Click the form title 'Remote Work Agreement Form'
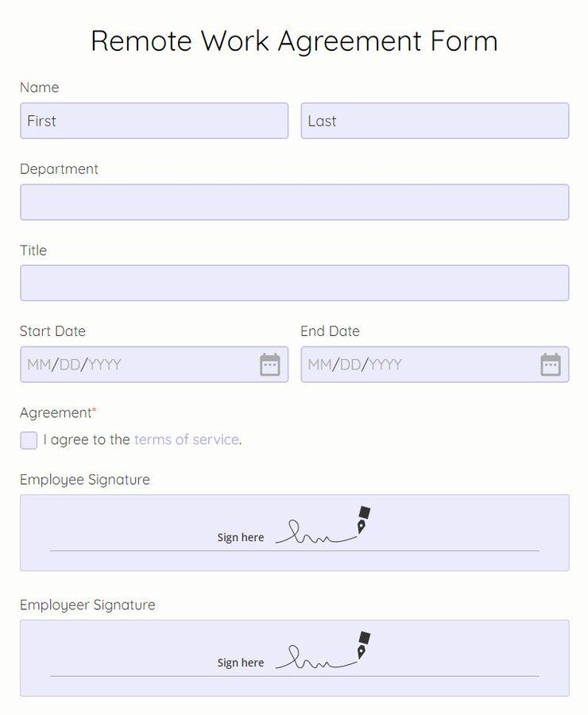 294,41
